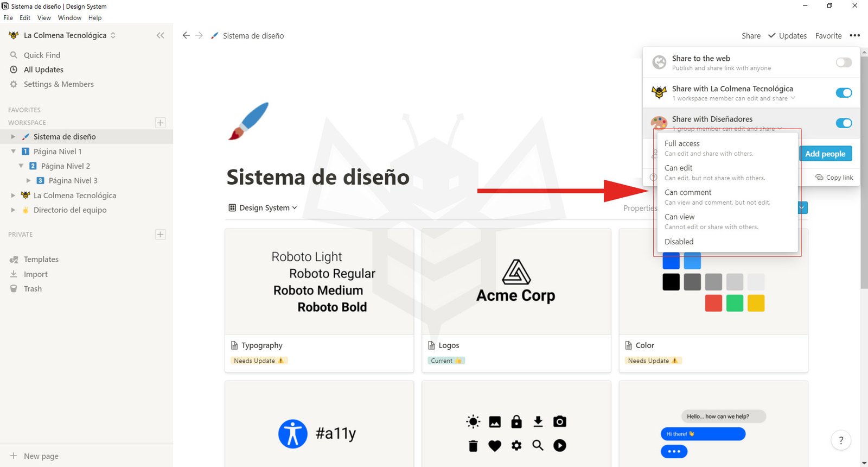Click the Templates icon in sidebar
The height and width of the screenshot is (467, 868).
click(14, 260)
